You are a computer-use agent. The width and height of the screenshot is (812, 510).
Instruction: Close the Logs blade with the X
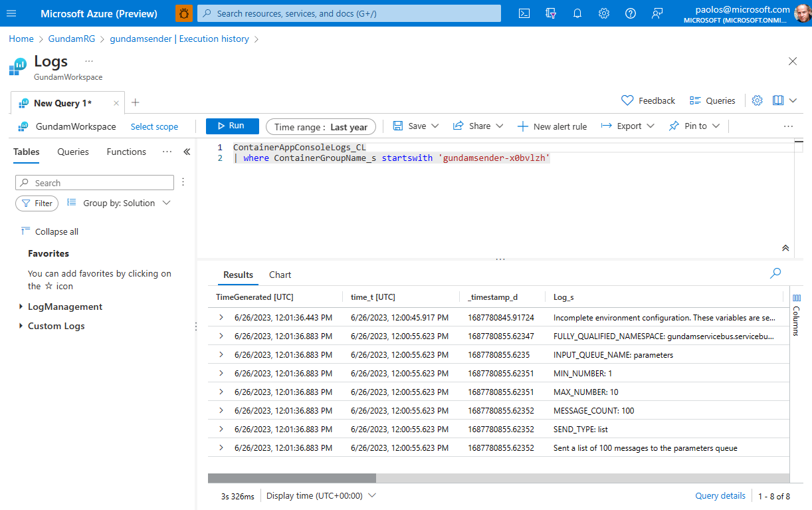point(793,61)
